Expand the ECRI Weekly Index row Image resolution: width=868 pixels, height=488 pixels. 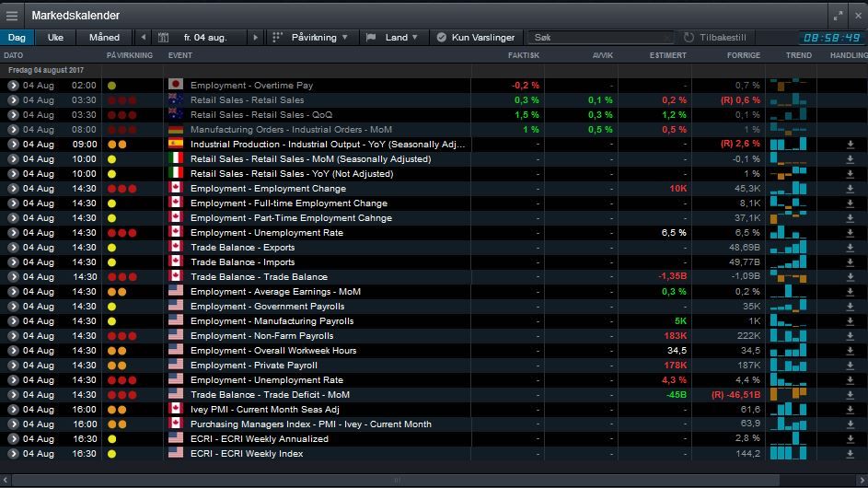coord(13,454)
